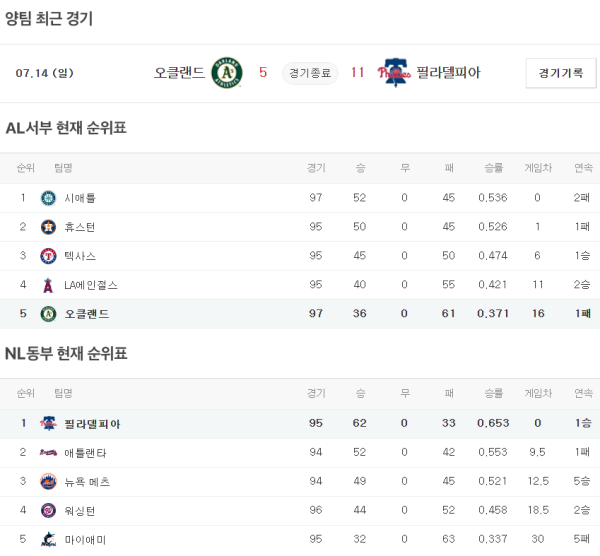
Task: Click the New York Mets team logo
Action: click(48, 482)
